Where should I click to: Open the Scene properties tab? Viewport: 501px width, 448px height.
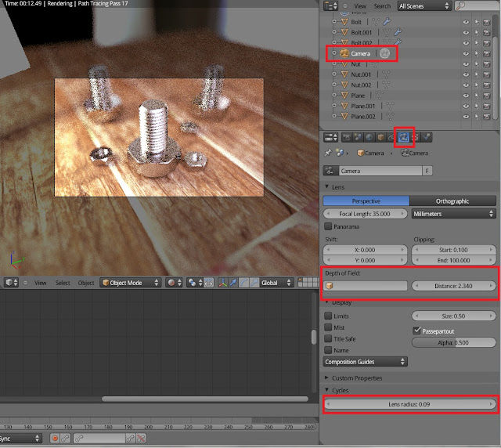point(358,138)
